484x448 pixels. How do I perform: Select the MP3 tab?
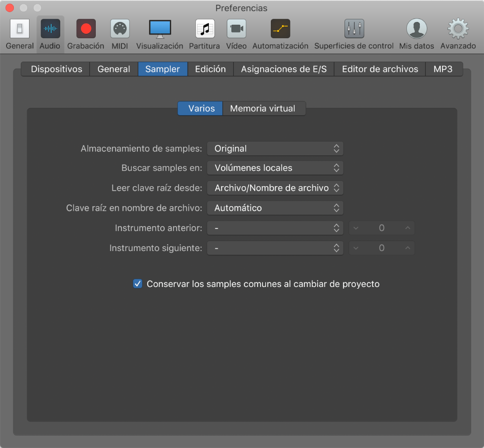(x=443, y=69)
